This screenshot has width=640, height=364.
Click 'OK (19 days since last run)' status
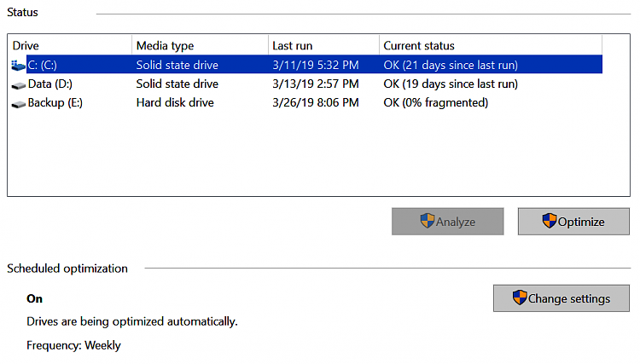[x=451, y=84]
